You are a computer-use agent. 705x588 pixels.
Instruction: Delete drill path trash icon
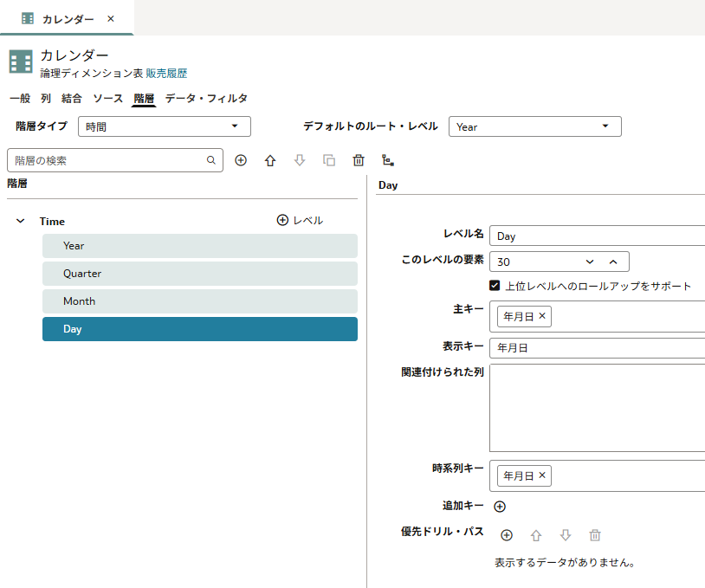coord(595,535)
